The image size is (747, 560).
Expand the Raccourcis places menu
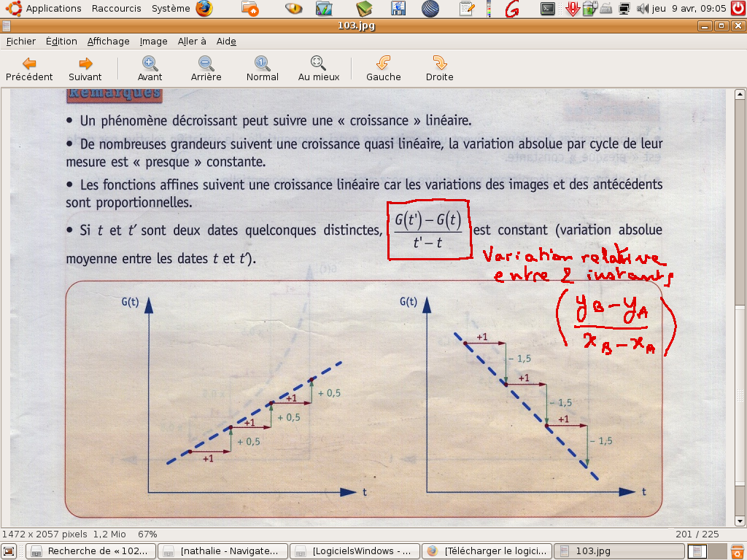117,9
